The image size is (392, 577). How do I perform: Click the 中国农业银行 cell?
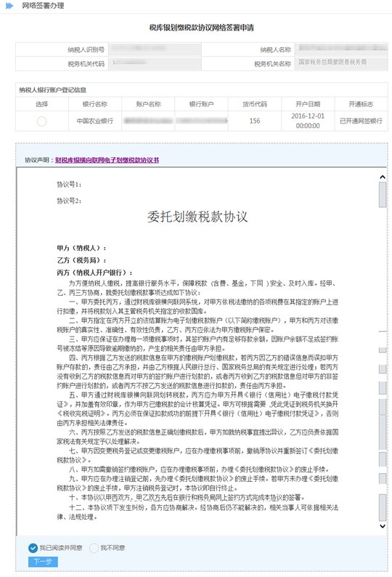(x=95, y=121)
